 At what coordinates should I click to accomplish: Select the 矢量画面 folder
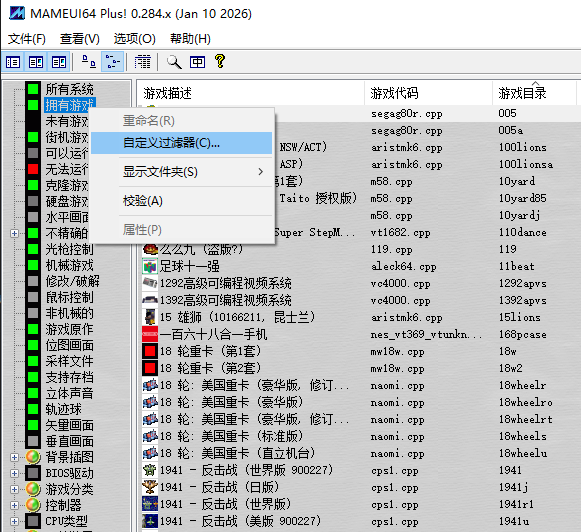click(70, 425)
